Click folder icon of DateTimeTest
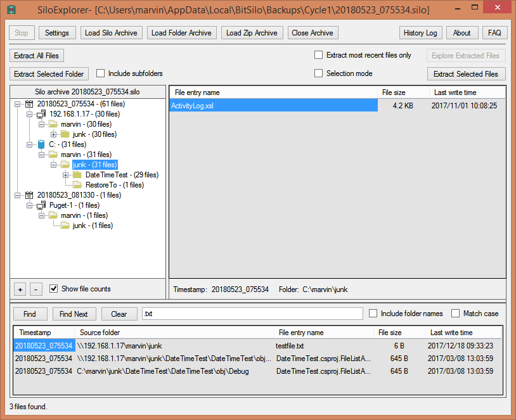 [x=77, y=175]
